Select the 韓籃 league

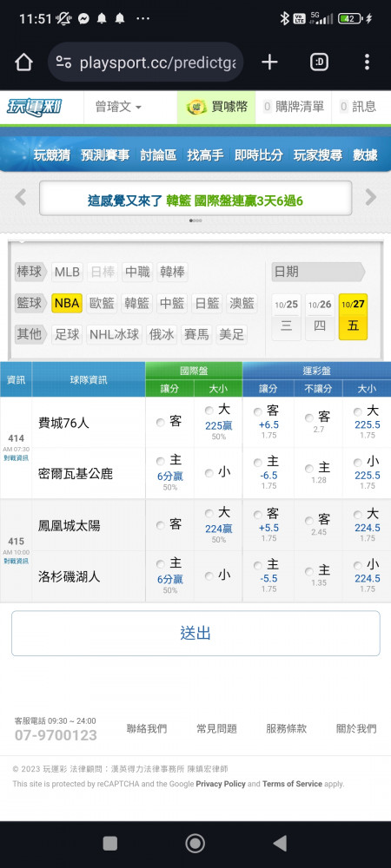coord(136,303)
